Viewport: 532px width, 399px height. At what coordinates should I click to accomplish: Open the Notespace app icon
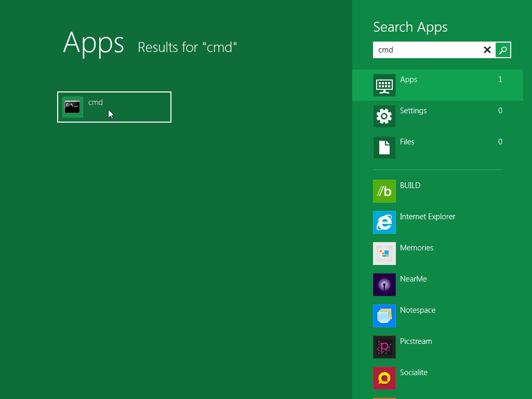[384, 316]
